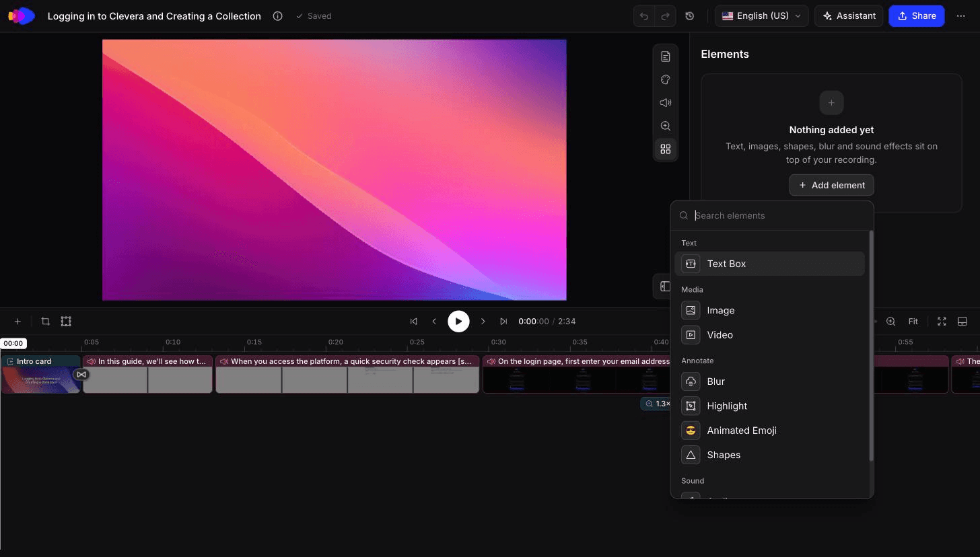This screenshot has height=557, width=980.
Task: Step back to previous clip
Action: [434, 322]
